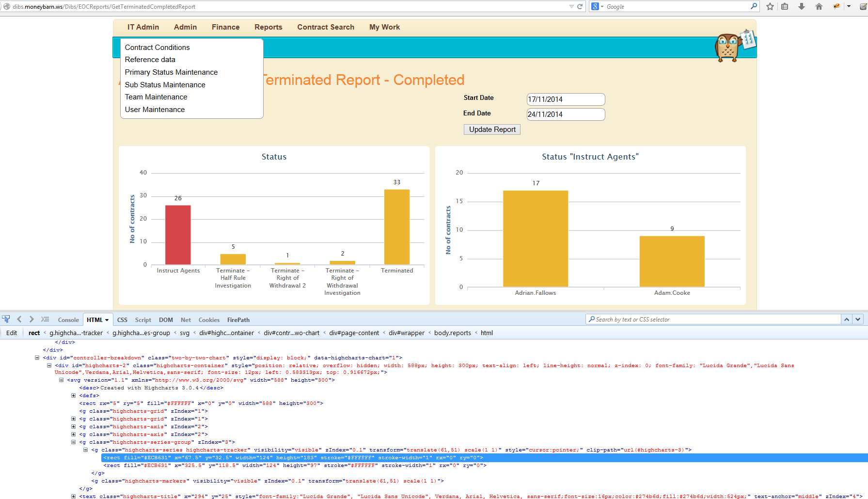This screenshot has width=868, height=499.
Task: Choose User Maintenance from the menu
Action: point(155,110)
